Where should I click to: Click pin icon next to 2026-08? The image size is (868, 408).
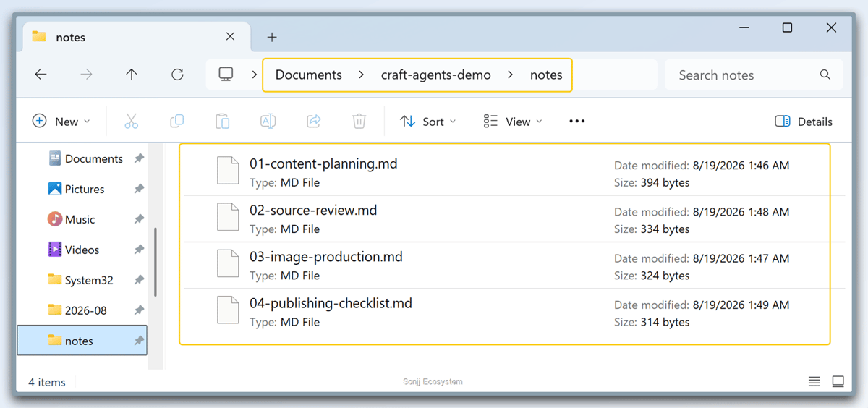[x=139, y=310]
